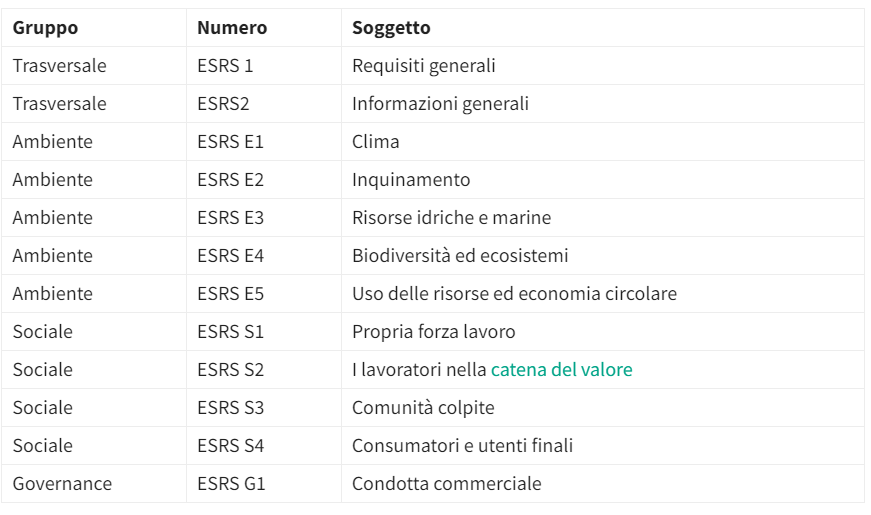Click 'Biodiversità ed ecosistemi' cell
This screenshot has width=871, height=515.
[460, 256]
